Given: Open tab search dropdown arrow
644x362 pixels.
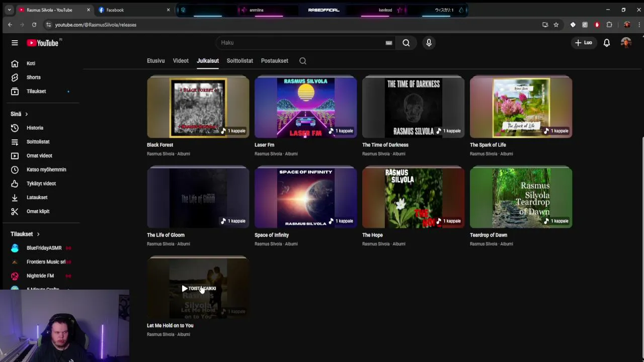Looking at the screenshot, I should point(8,10).
